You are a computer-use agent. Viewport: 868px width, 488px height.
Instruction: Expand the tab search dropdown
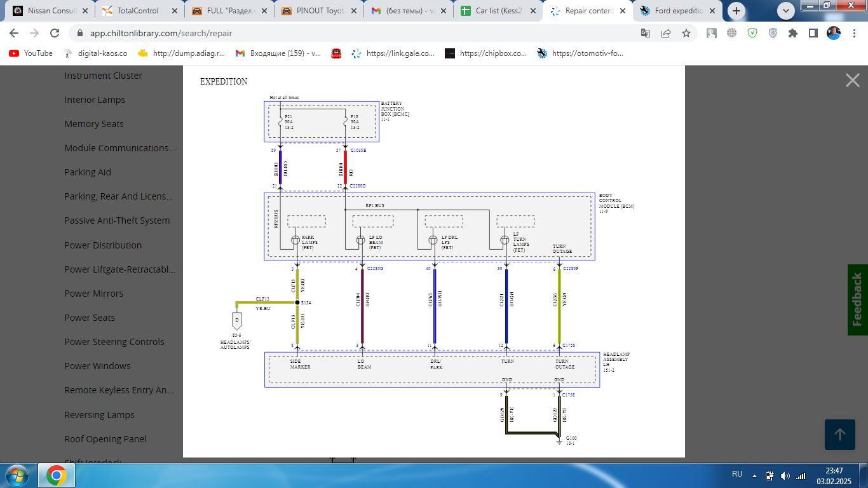(x=787, y=11)
